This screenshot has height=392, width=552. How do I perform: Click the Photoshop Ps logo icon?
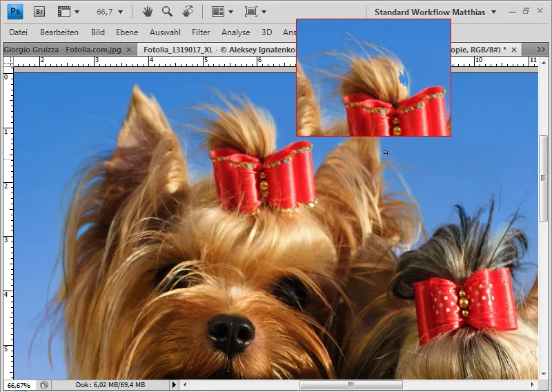(x=15, y=12)
